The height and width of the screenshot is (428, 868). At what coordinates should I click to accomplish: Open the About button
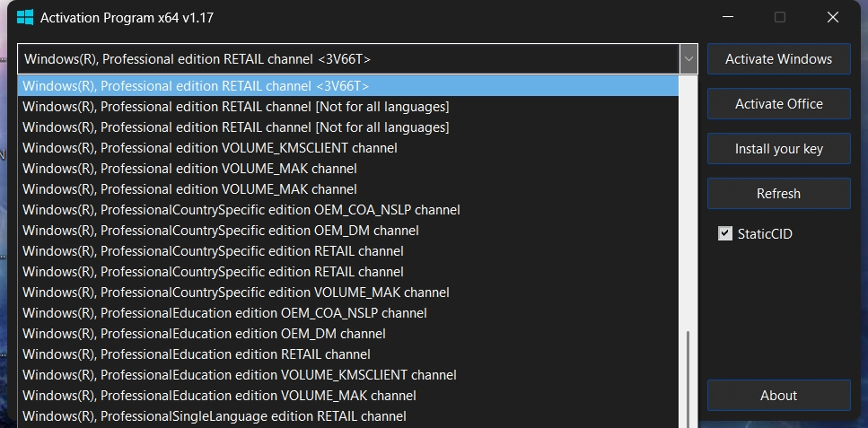[778, 396]
